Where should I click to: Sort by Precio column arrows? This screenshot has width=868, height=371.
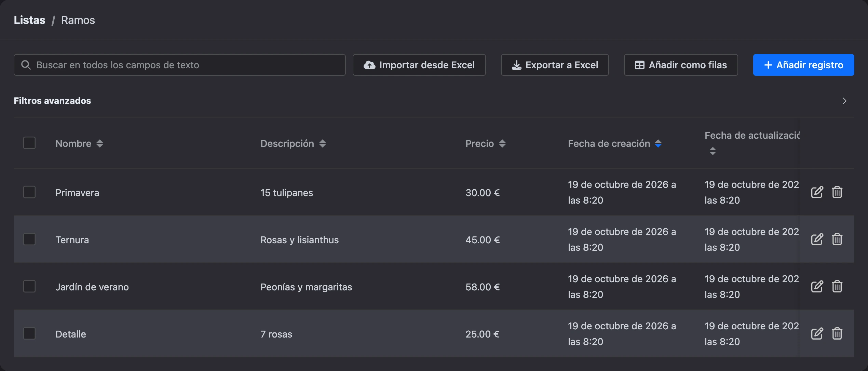point(502,143)
